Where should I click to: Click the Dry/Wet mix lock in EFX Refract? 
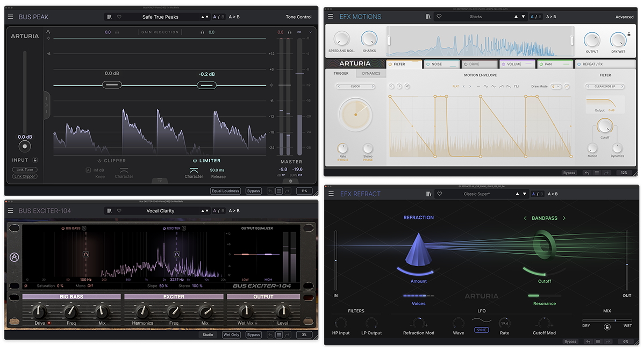[607, 326]
